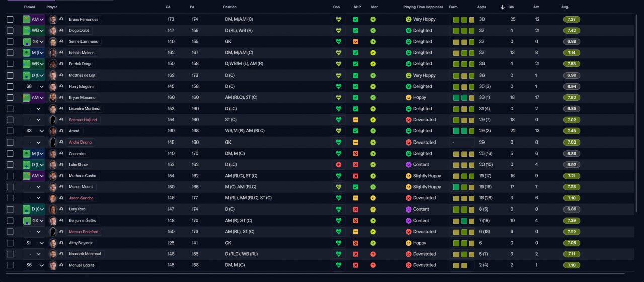The width and height of the screenshot is (644, 282).
Task: Open the Picked dropdown for Kobbie Mainoo
Action: pos(34,53)
